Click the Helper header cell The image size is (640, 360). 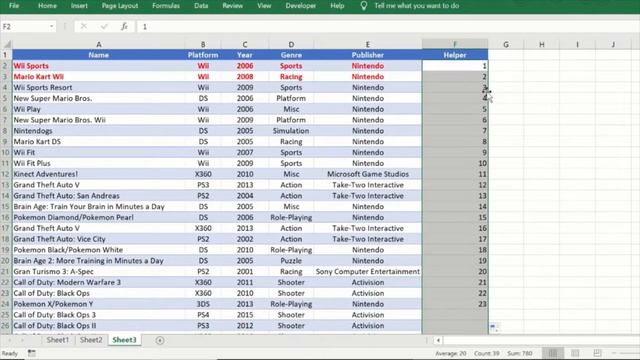pos(455,55)
